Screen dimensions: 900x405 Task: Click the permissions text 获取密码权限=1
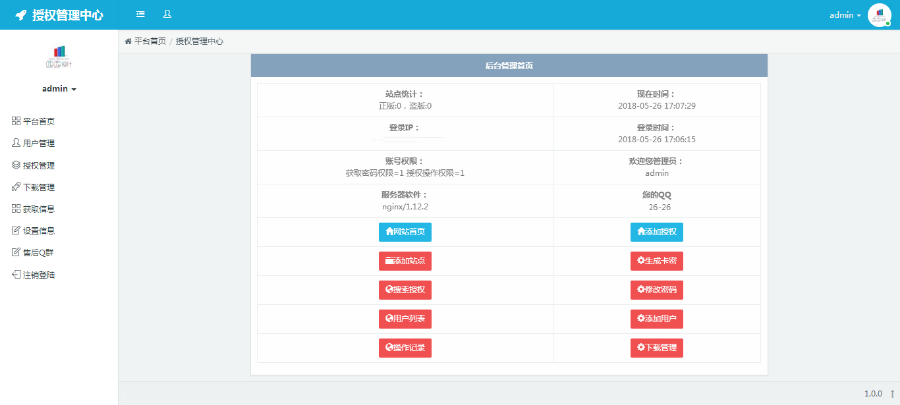click(376, 173)
